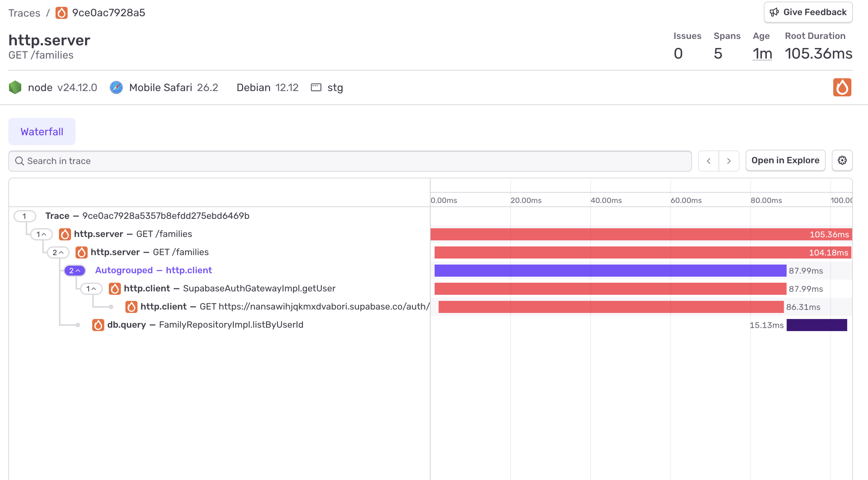The width and height of the screenshot is (868, 480).
Task: Go to previous search result arrow
Action: point(709,161)
